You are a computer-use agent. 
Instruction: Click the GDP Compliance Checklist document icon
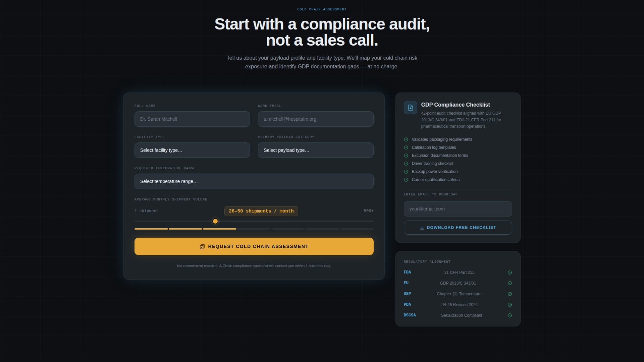point(410,107)
